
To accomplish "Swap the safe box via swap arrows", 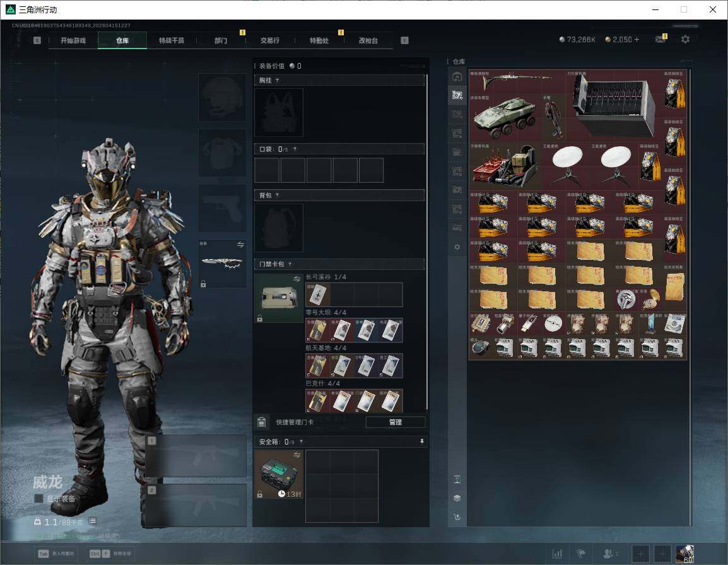I will pyautogui.click(x=297, y=455).
